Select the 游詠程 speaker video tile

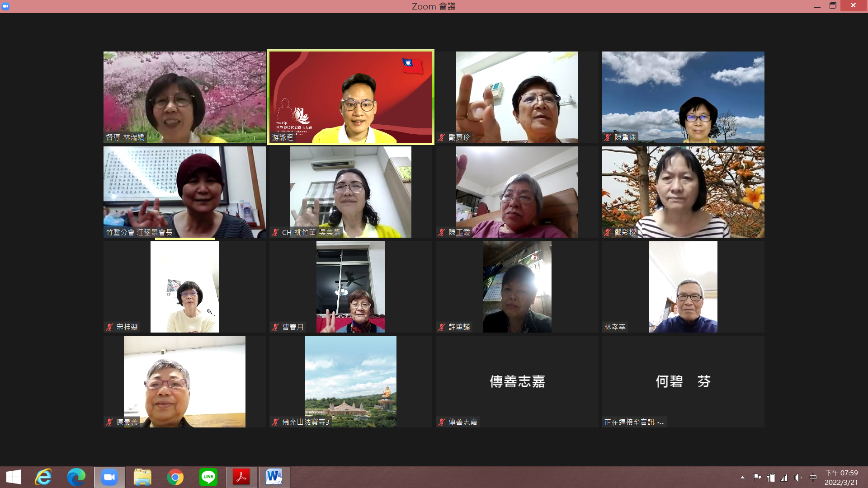point(351,97)
